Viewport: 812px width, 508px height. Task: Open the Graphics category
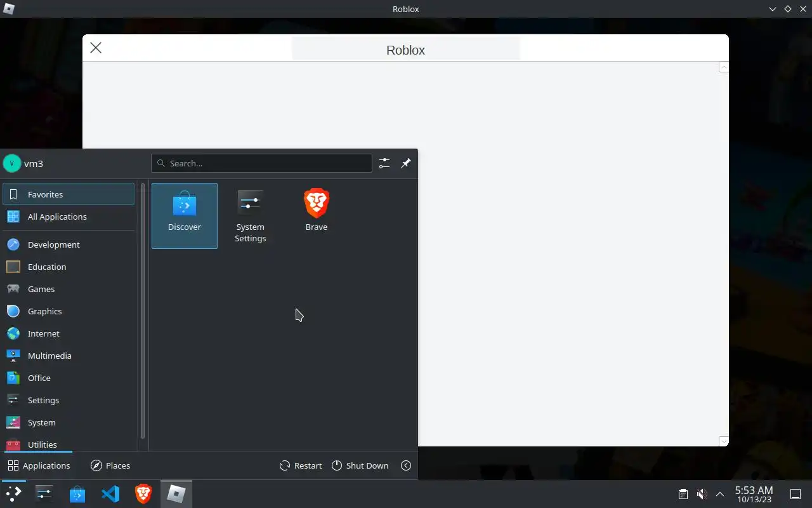pyautogui.click(x=69, y=311)
